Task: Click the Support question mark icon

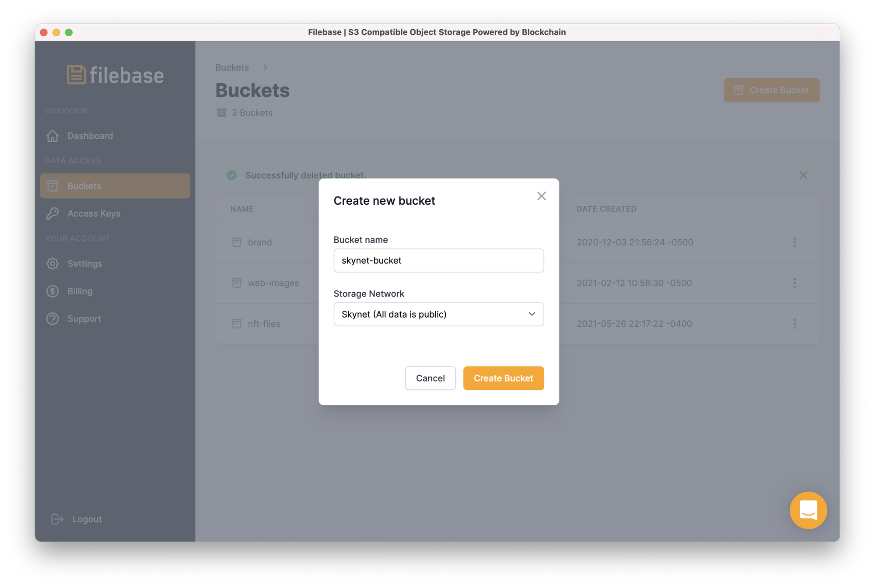Action: click(x=52, y=318)
